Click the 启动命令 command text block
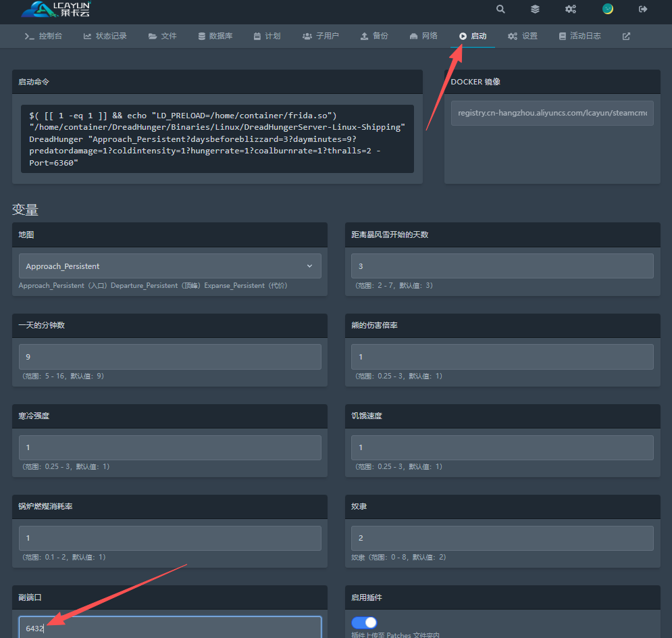672x638 pixels. point(217,139)
